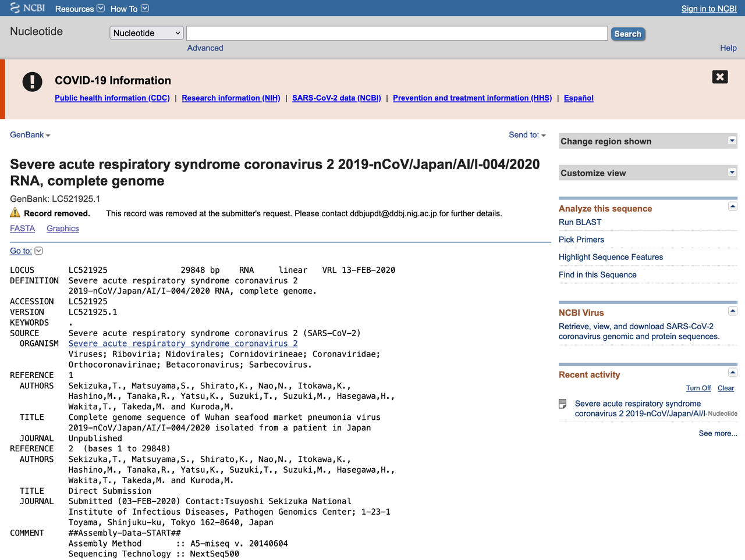745x560 pixels.
Task: Click into the search input field
Action: tap(397, 33)
